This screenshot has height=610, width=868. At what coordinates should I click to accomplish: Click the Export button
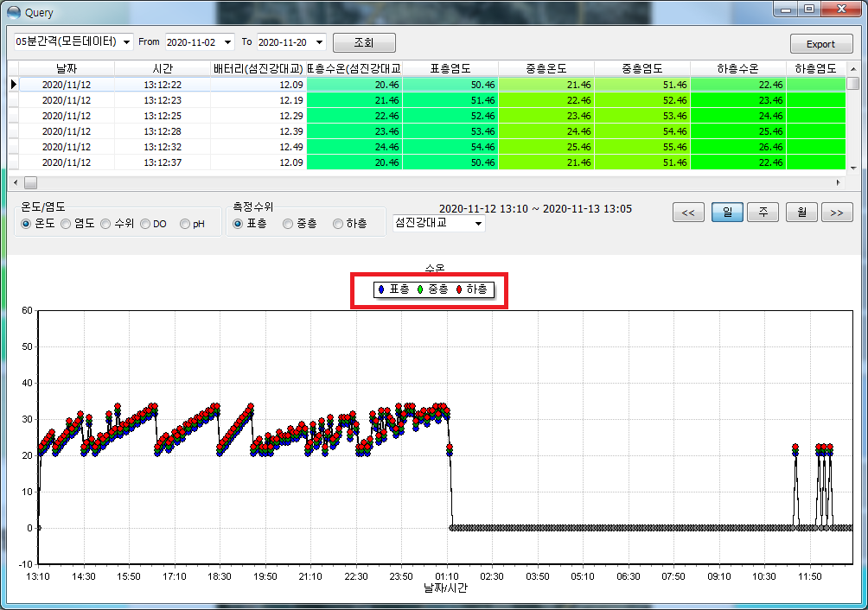820,44
